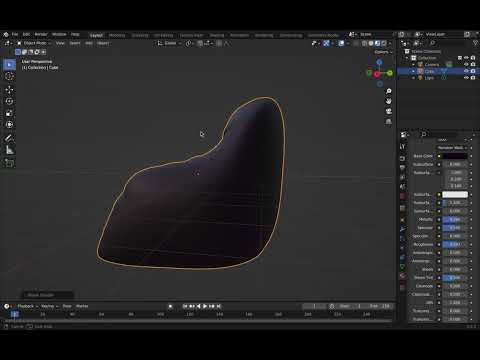Click the Metallic value slider
The image size is (480, 360).
455,219
